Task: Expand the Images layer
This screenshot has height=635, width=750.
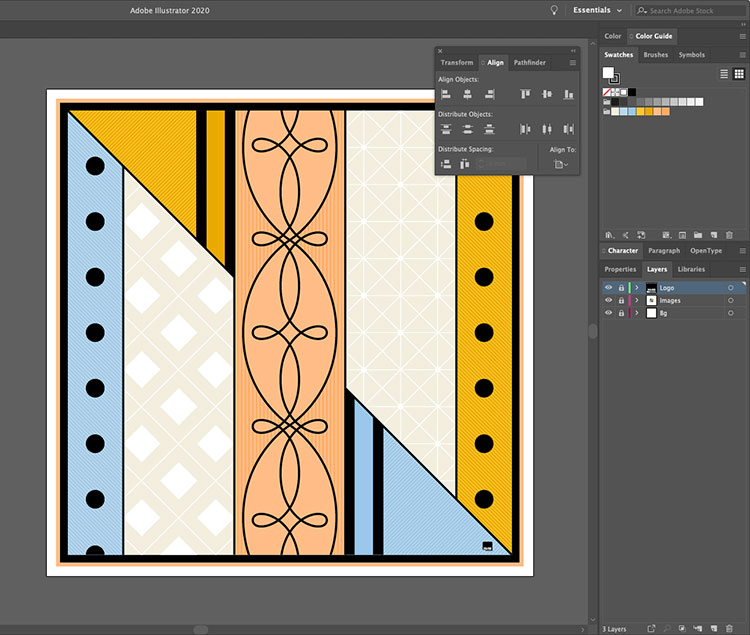Action: click(x=637, y=300)
